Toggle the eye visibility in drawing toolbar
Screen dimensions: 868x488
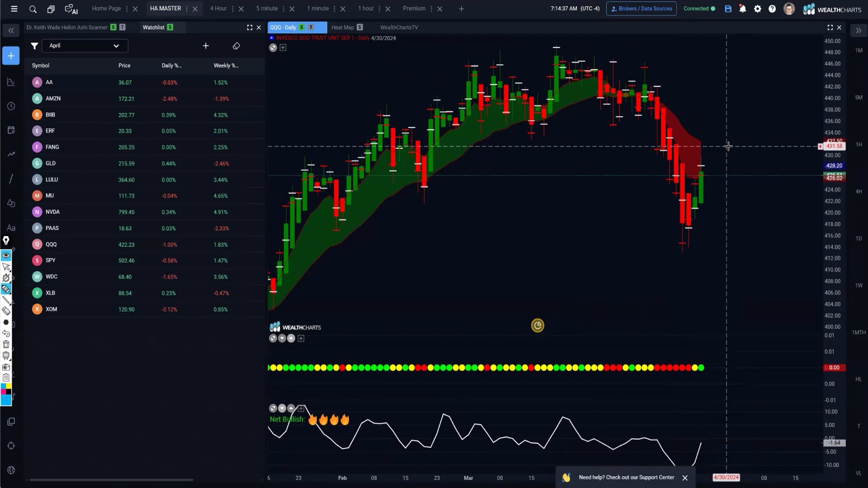pos(6,255)
